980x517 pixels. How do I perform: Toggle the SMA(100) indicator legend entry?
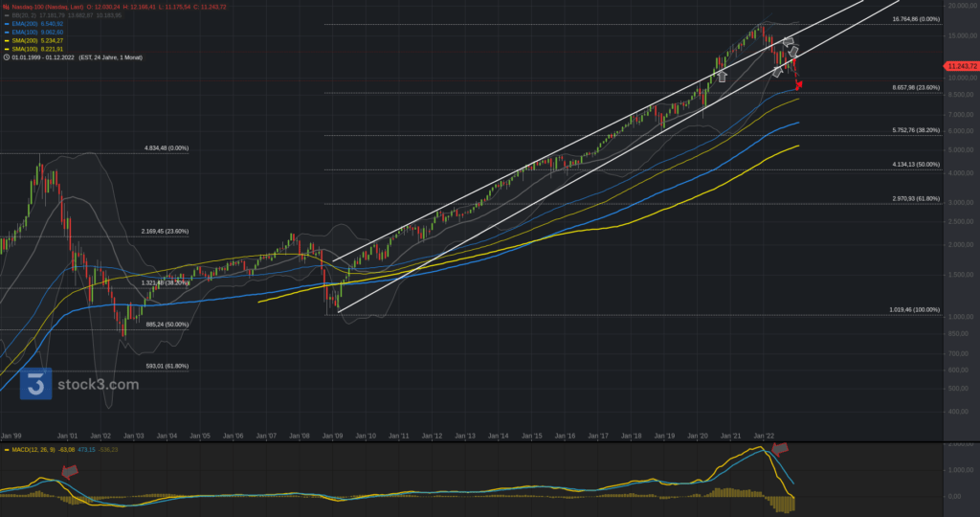[35, 49]
